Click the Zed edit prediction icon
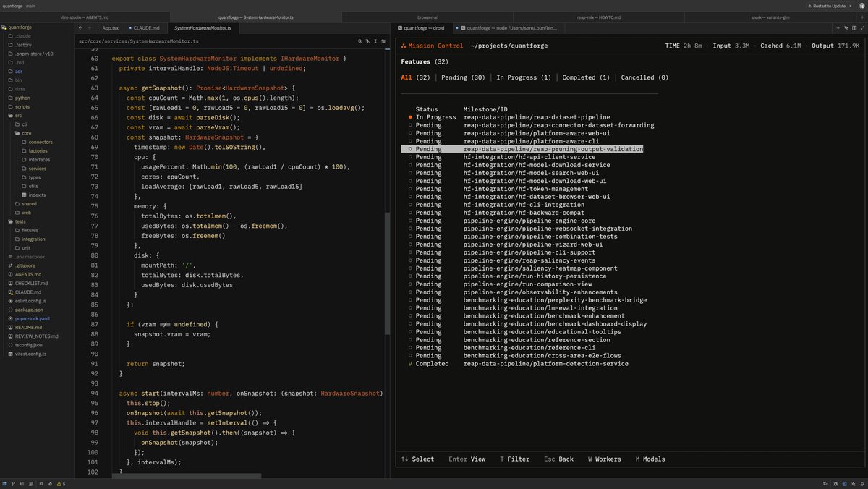 (x=825, y=484)
